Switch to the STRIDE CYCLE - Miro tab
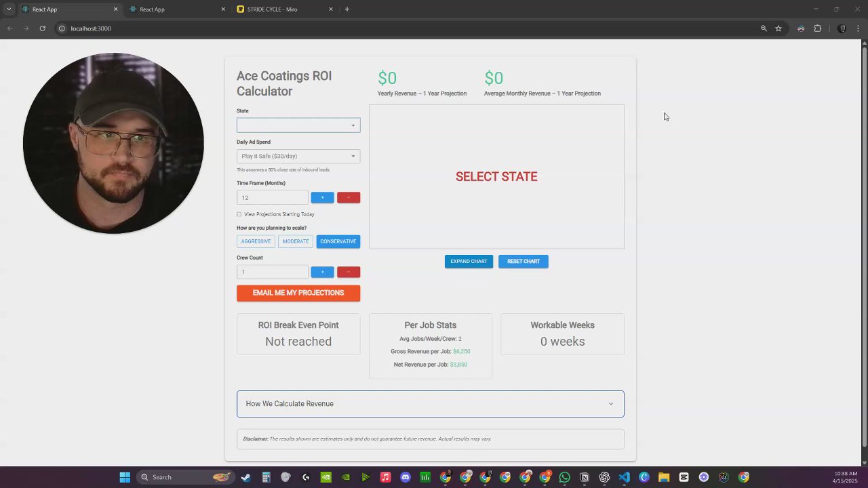The image size is (868, 488). [x=285, y=9]
